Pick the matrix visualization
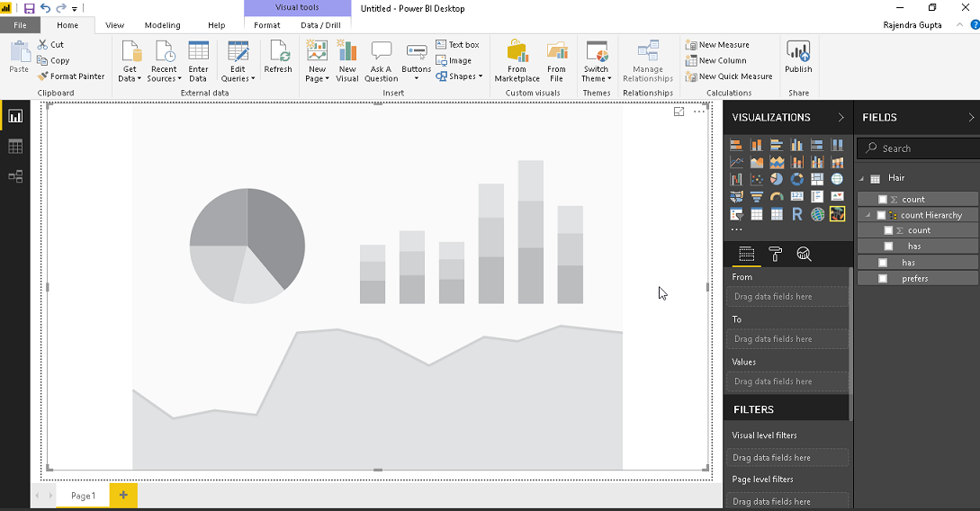The height and width of the screenshot is (511, 980). (x=777, y=214)
